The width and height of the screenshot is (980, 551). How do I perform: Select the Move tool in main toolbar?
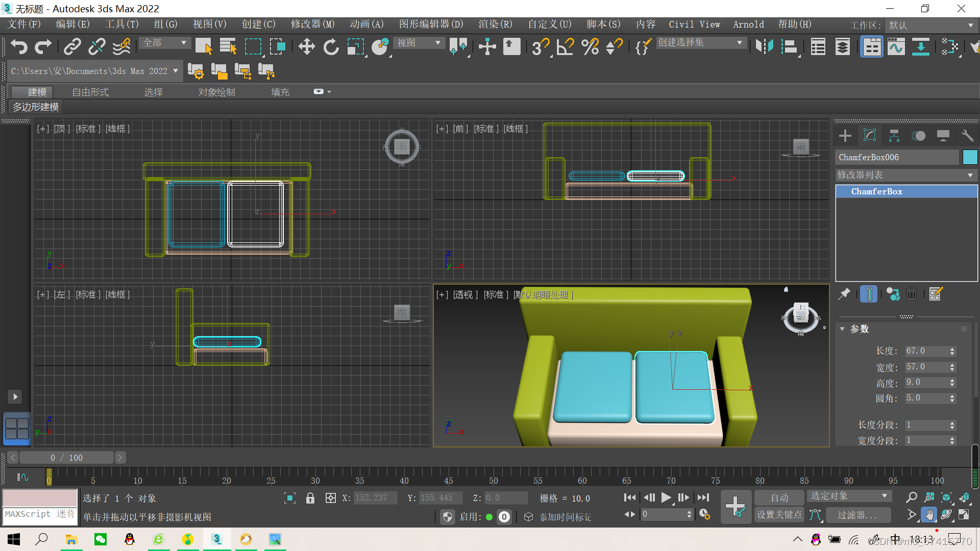point(306,47)
